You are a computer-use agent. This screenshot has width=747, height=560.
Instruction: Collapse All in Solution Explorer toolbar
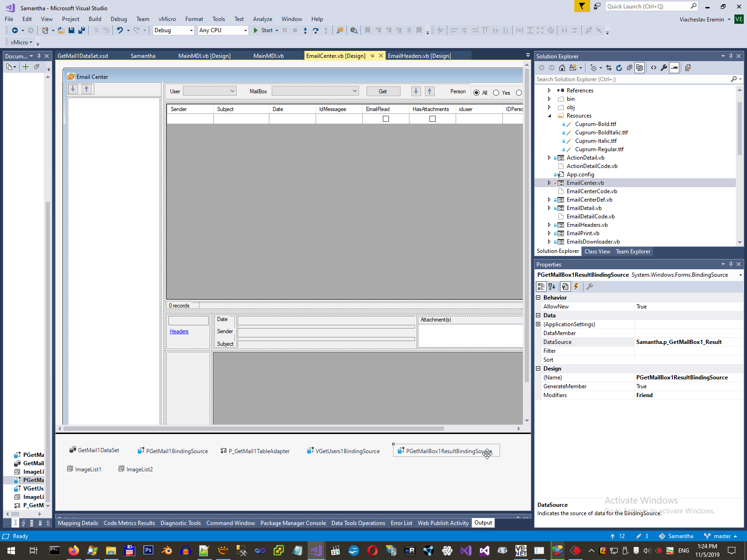(x=629, y=68)
